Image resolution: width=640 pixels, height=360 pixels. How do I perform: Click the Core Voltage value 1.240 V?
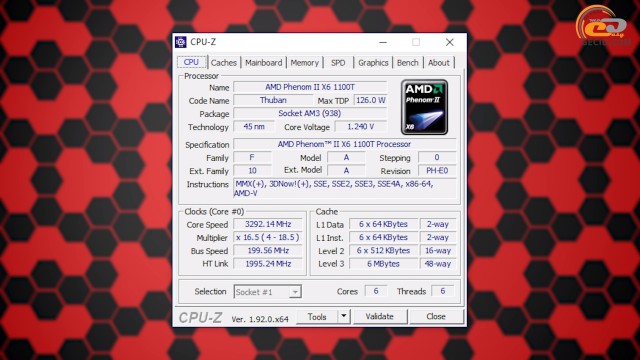pos(361,127)
